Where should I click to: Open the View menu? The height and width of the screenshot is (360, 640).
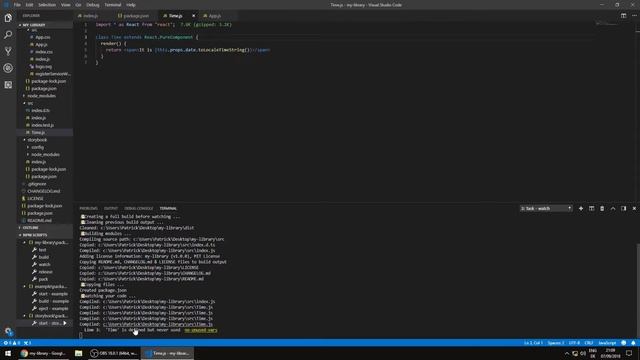pyautogui.click(x=66, y=5)
